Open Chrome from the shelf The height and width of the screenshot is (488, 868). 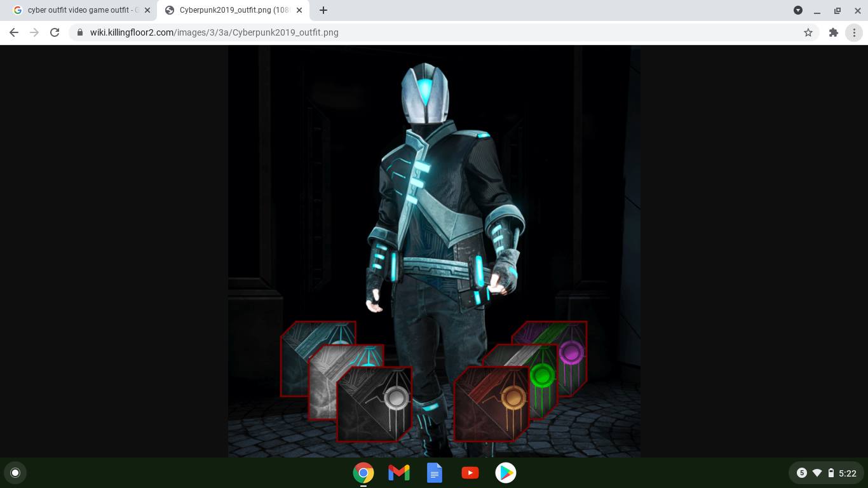363,473
